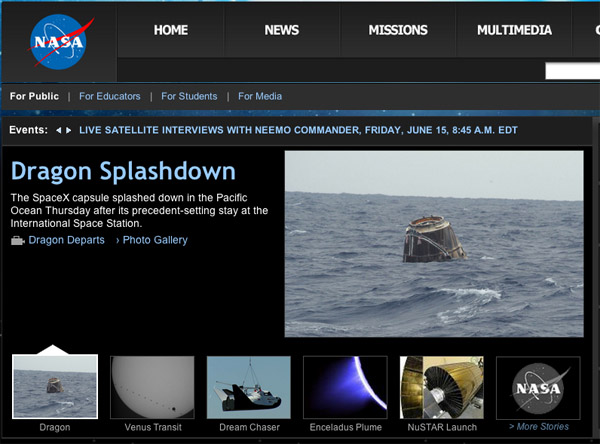Go to For Media
600x444 pixels.
(x=260, y=96)
